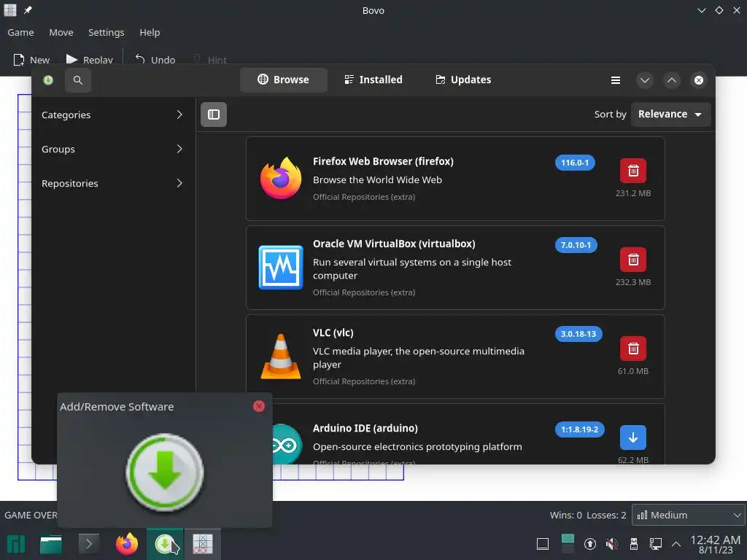Screen dimensions: 747x560
Task: Click VLC version badge 3.0.18-13
Action: (578, 334)
